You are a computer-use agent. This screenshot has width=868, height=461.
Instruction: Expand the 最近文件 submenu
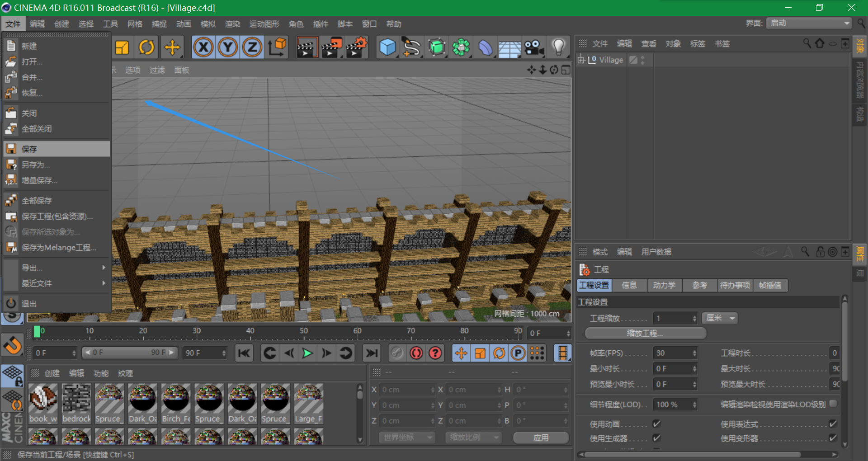(57, 283)
